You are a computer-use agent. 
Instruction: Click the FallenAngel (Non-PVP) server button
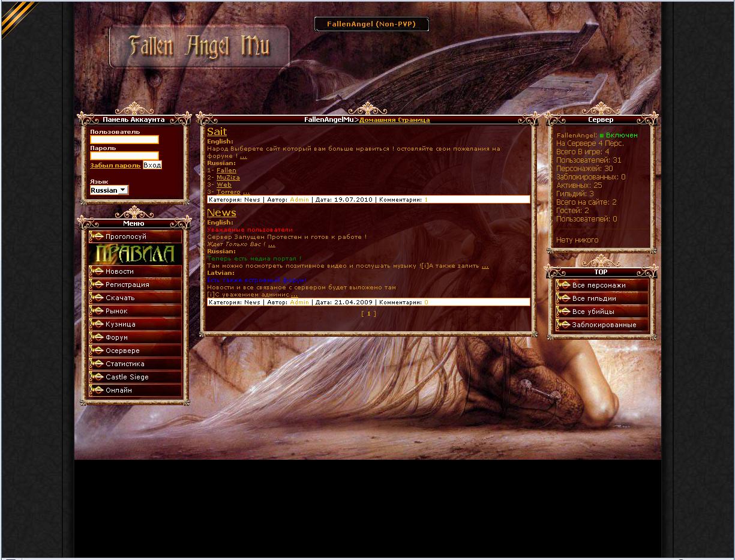coord(371,24)
